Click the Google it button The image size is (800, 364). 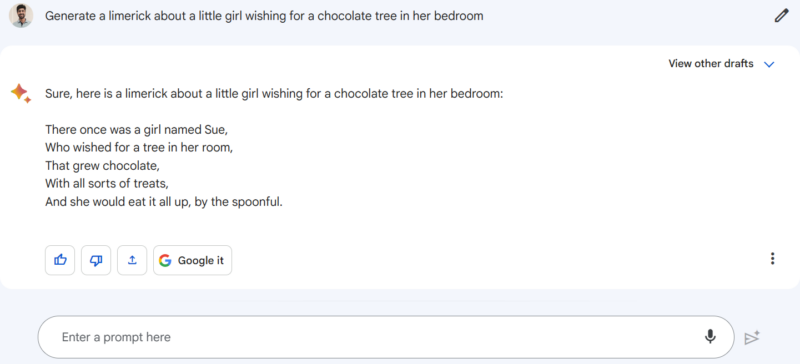click(x=192, y=260)
